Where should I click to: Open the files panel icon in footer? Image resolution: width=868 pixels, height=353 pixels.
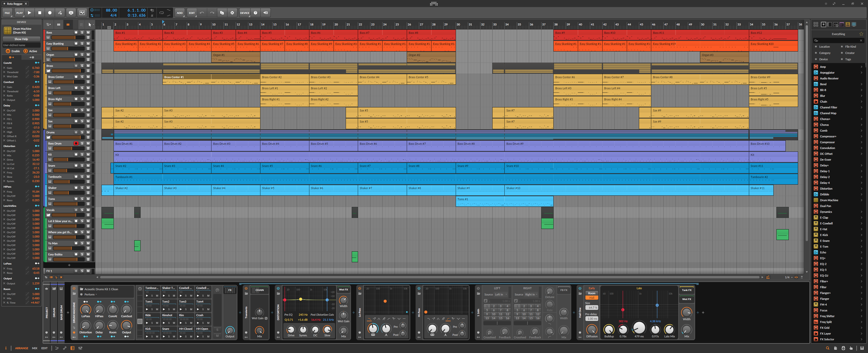835,348
